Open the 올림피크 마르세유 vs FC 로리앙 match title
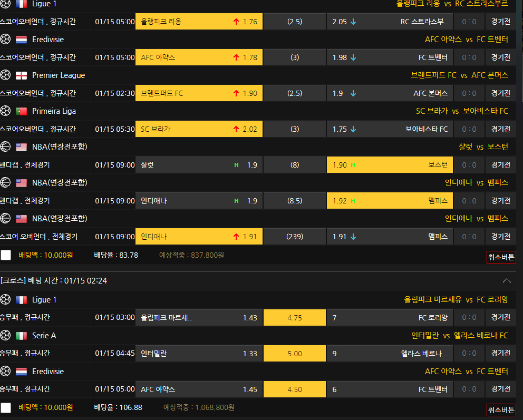523x420 pixels. (456, 299)
